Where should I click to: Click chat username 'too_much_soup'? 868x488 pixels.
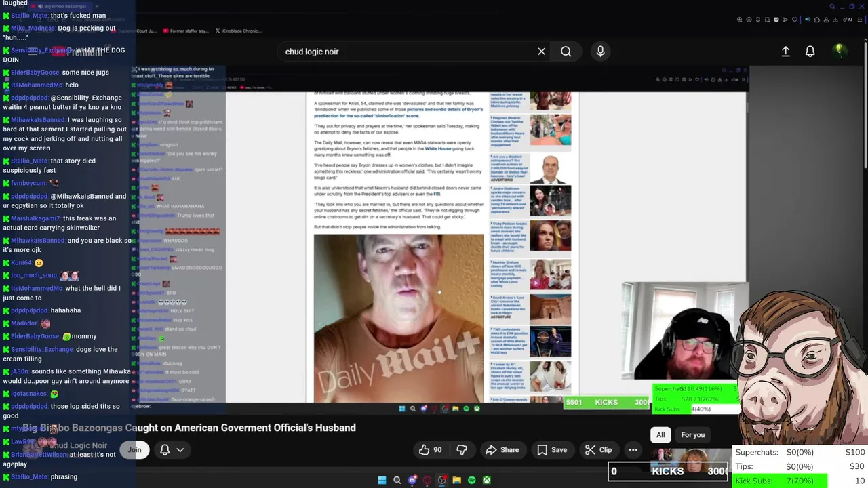[33, 275]
